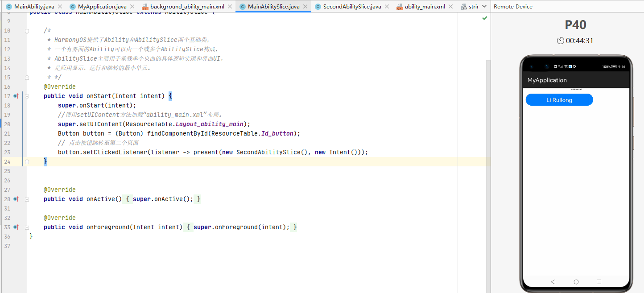Click the Hello World text on phone screen
Screen dimensions: 644x293
[x=576, y=90]
